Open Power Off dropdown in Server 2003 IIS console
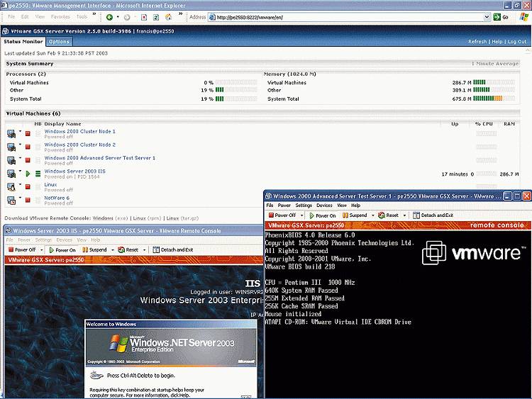The height and width of the screenshot is (399, 532). tap(42, 250)
